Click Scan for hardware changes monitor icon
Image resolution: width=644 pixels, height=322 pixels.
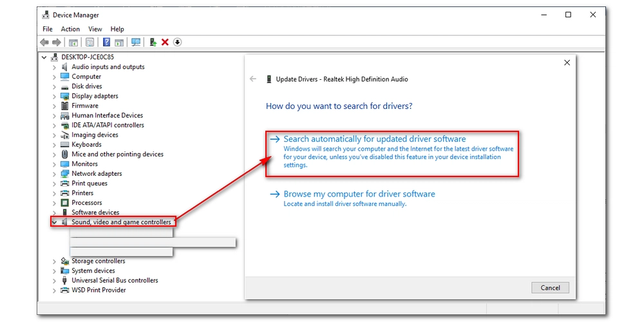click(x=136, y=43)
